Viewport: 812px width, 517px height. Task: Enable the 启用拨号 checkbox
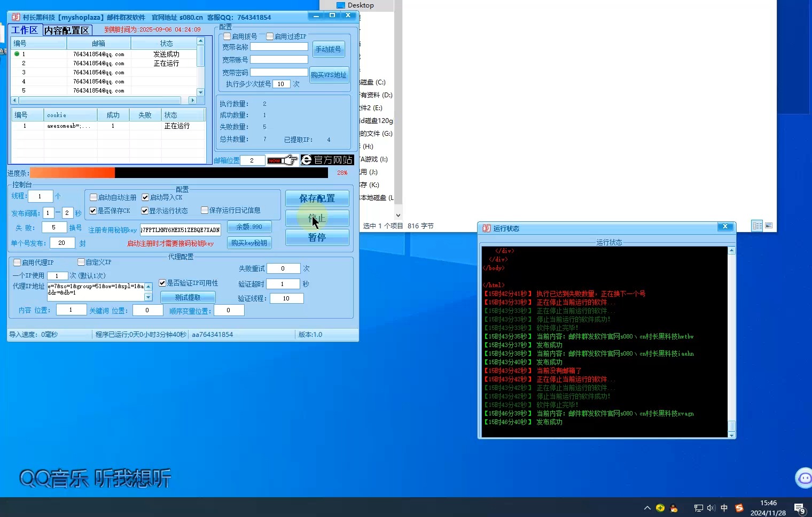click(x=227, y=36)
